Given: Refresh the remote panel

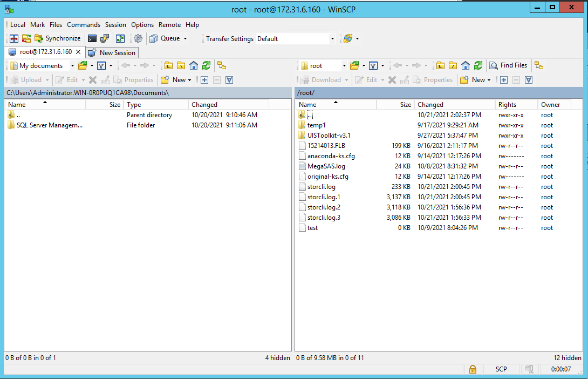Looking at the screenshot, I should pyautogui.click(x=478, y=66).
